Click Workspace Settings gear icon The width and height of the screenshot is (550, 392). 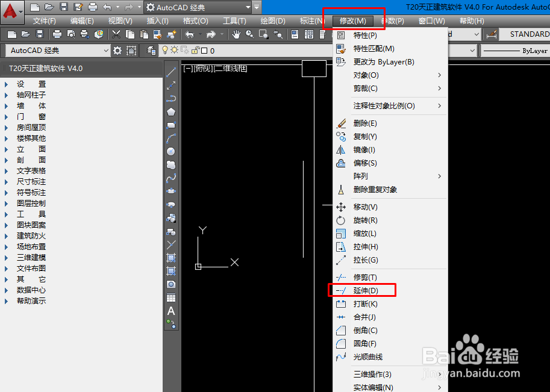[117, 51]
